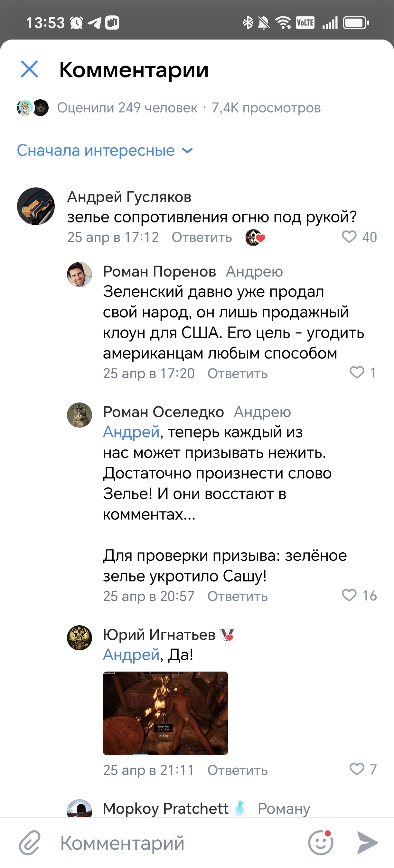Open the emoji smiley picker
Viewport: 394px width, 868px height.
tap(321, 843)
